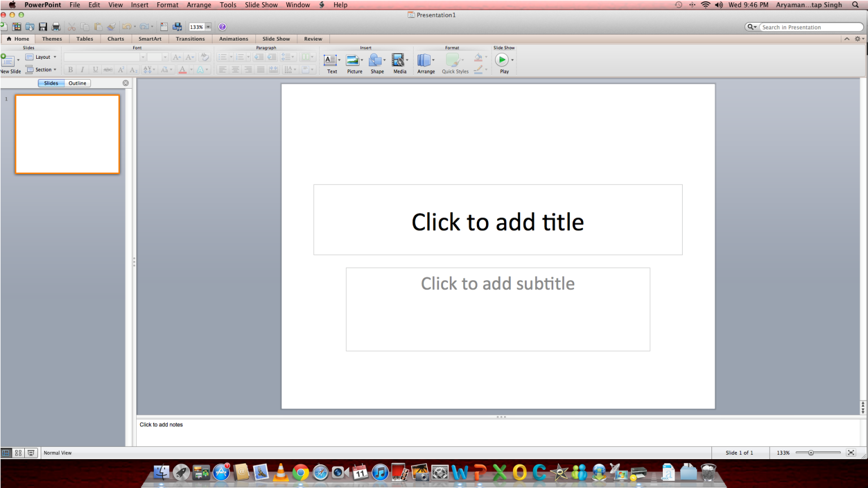Viewport: 868px width, 488px height.
Task: Open the Layout dropdown
Action: 41,57
